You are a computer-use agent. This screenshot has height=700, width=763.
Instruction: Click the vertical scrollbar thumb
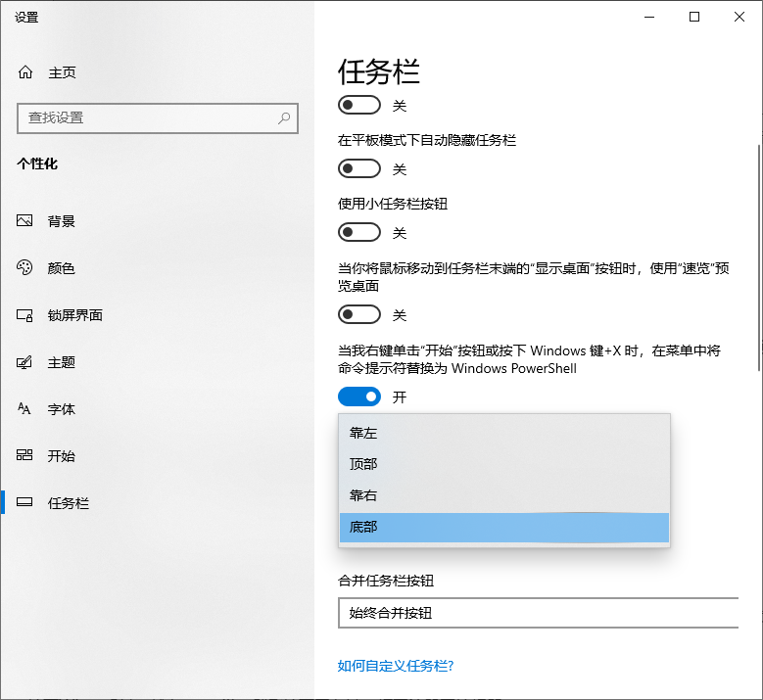[x=759, y=257]
